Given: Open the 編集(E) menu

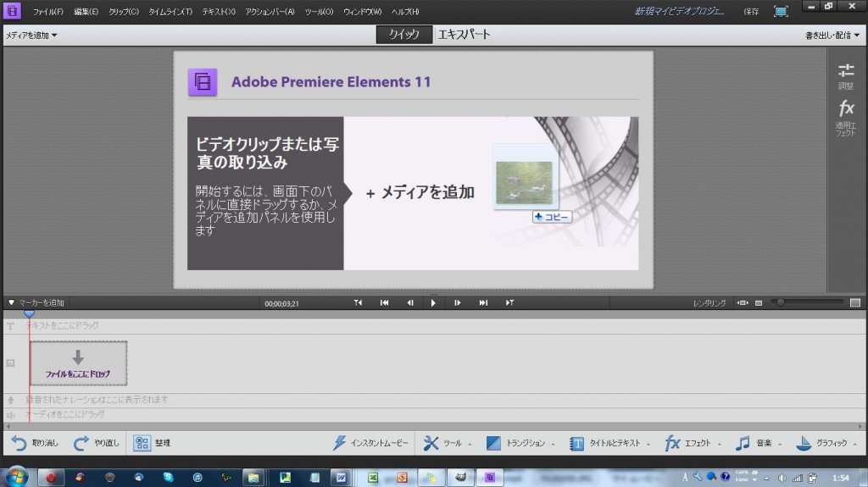Looking at the screenshot, I should click(86, 12).
